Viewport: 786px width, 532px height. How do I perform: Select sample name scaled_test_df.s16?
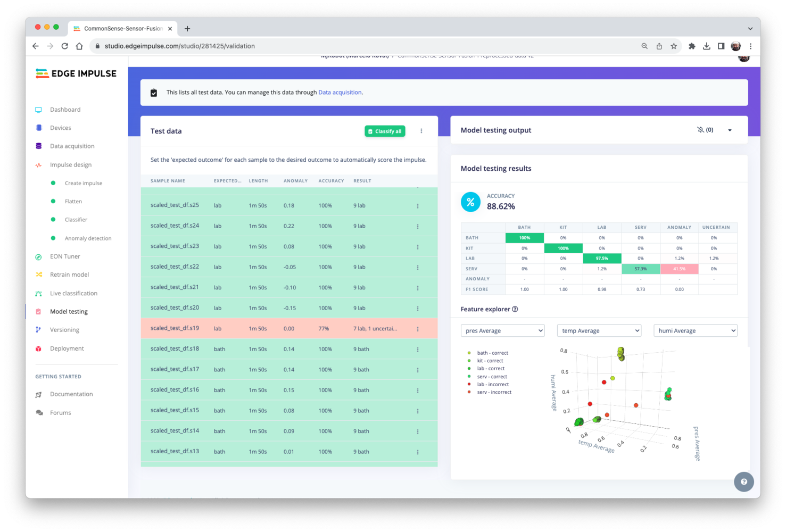pyautogui.click(x=175, y=390)
